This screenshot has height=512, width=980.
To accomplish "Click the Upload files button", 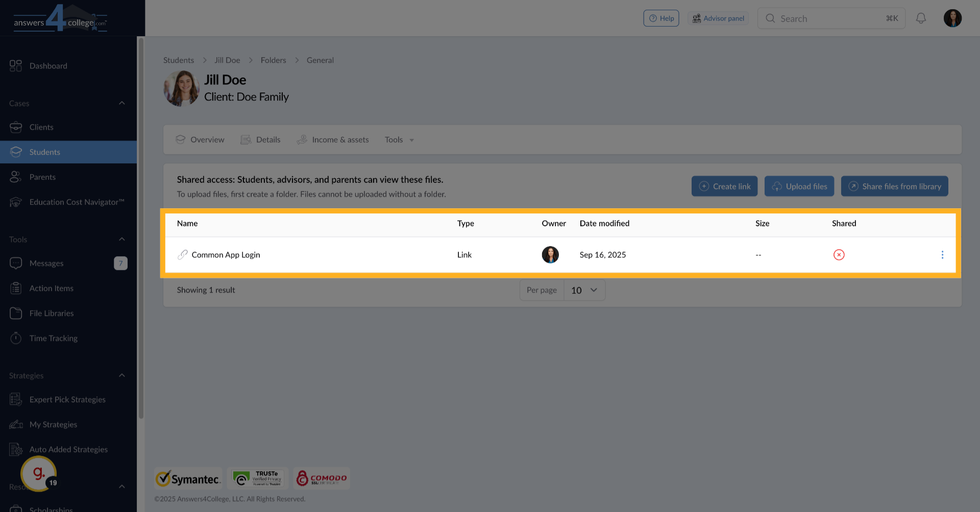I will [x=799, y=186].
